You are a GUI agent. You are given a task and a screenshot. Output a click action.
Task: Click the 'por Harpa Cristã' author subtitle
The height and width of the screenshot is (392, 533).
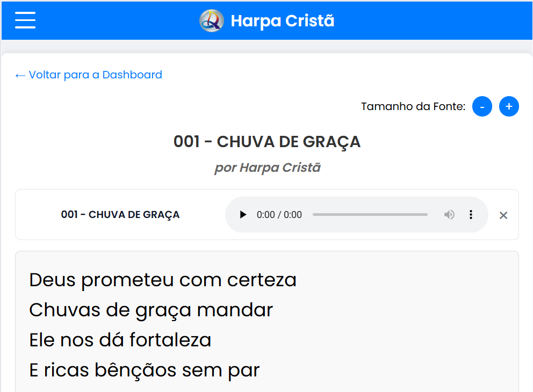coord(267,168)
